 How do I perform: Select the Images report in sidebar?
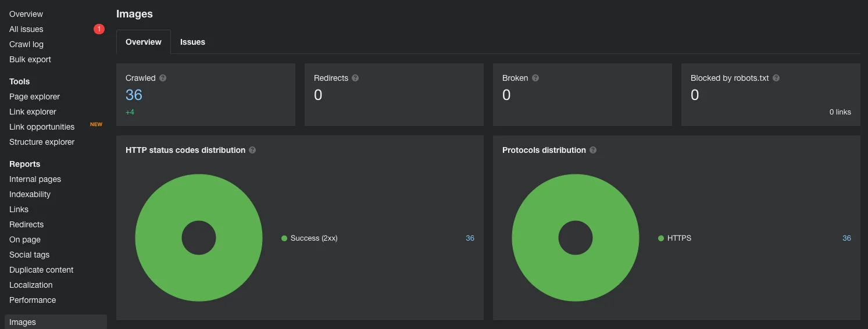click(x=56, y=322)
